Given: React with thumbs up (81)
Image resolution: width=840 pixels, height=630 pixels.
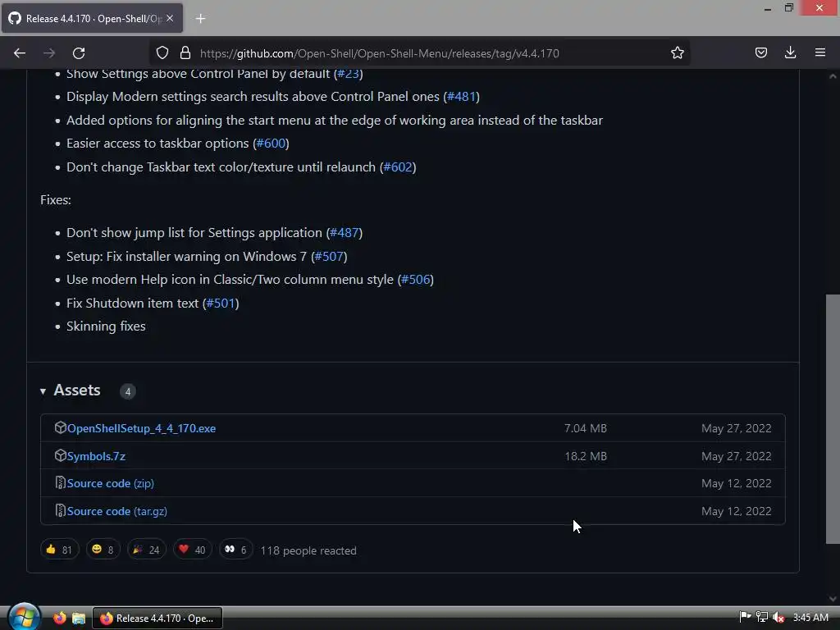Looking at the screenshot, I should pos(59,550).
